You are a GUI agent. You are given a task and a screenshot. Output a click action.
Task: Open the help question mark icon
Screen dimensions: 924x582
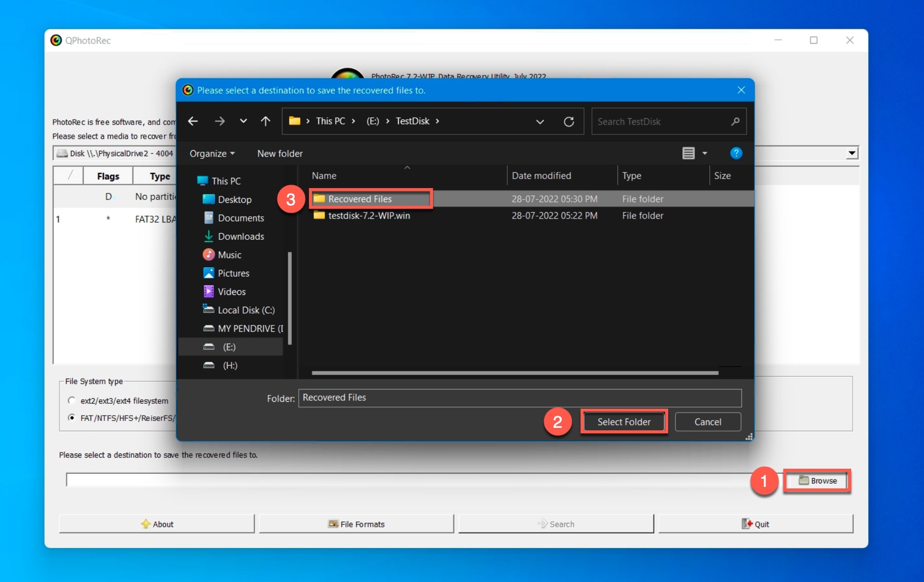[x=736, y=153]
